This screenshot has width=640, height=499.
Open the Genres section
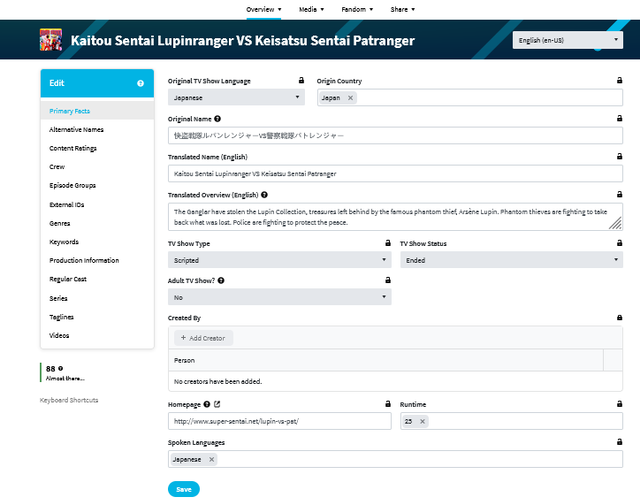(60, 223)
